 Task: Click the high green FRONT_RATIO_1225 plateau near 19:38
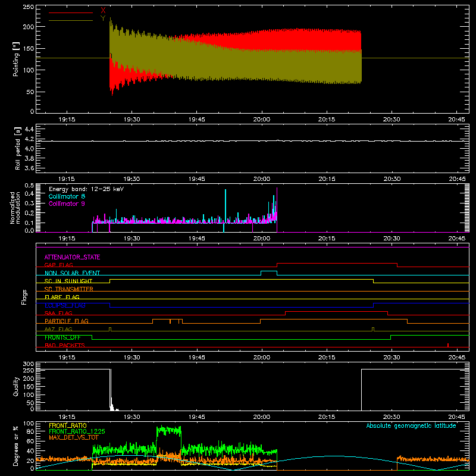(x=169, y=430)
